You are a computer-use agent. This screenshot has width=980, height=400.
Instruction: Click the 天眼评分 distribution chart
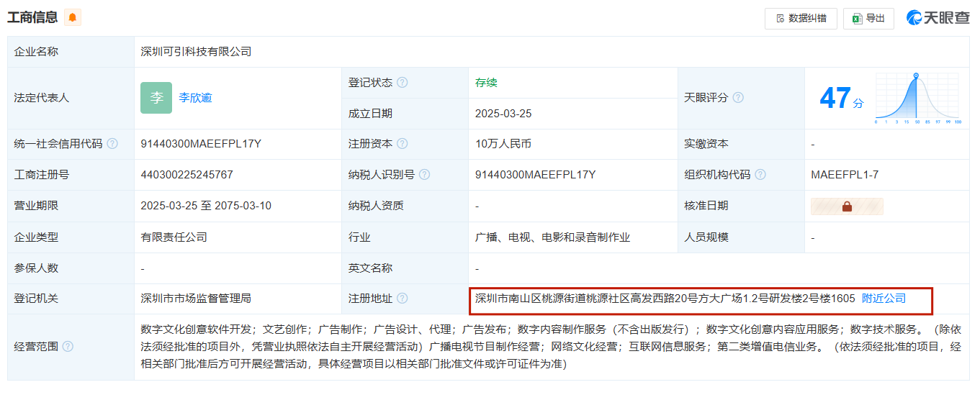pyautogui.click(x=918, y=99)
